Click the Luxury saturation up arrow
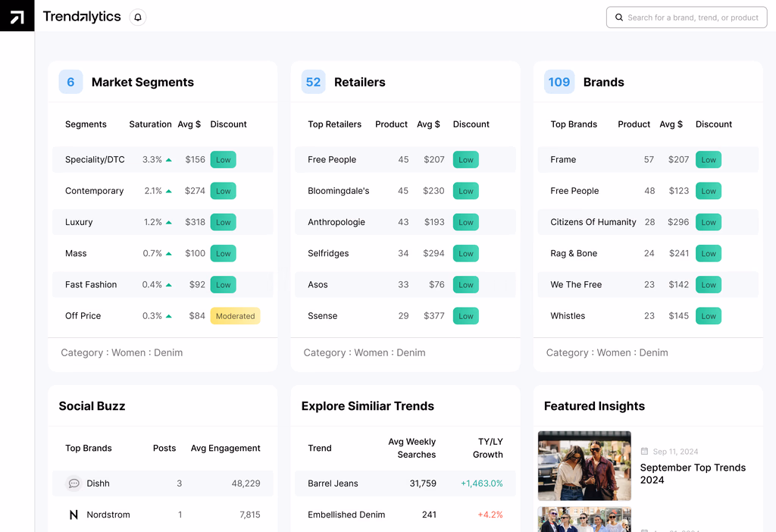The image size is (776, 532). [x=169, y=223]
